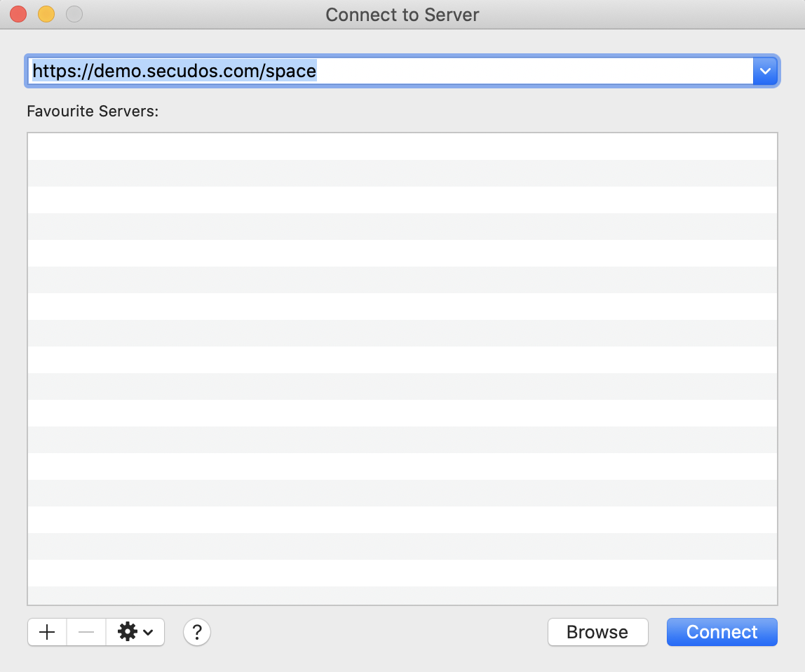Viewport: 805px width, 672px height.
Task: Select the settings cog icon
Action: point(127,632)
